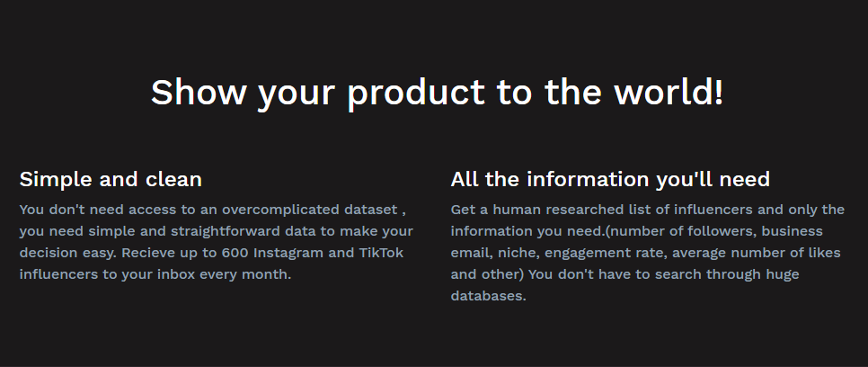The width and height of the screenshot is (868, 367).
Task: Select the "Simple and clean" subheading
Action: 111,179
